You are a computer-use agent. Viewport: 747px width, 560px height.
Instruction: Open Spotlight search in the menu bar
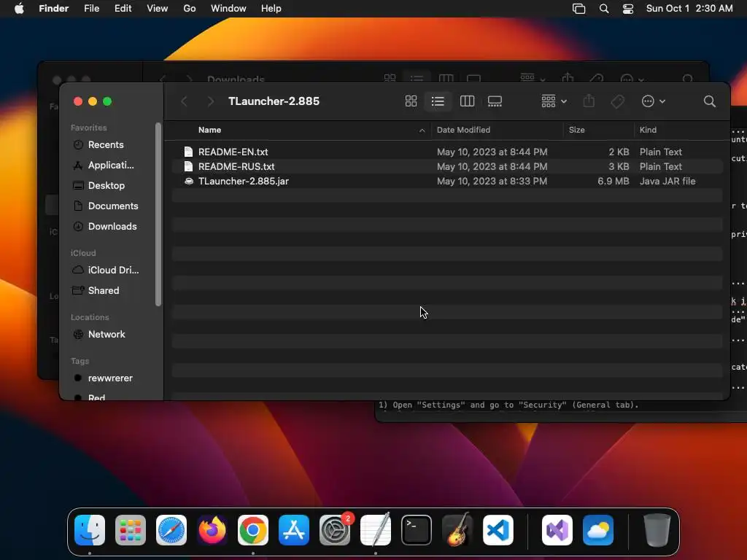coord(604,9)
